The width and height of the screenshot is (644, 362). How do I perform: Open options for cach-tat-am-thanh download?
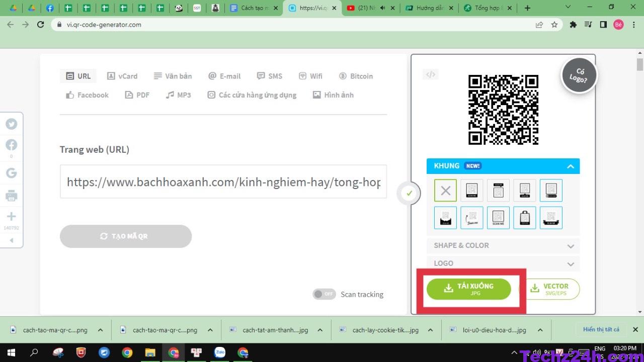pos(320,330)
